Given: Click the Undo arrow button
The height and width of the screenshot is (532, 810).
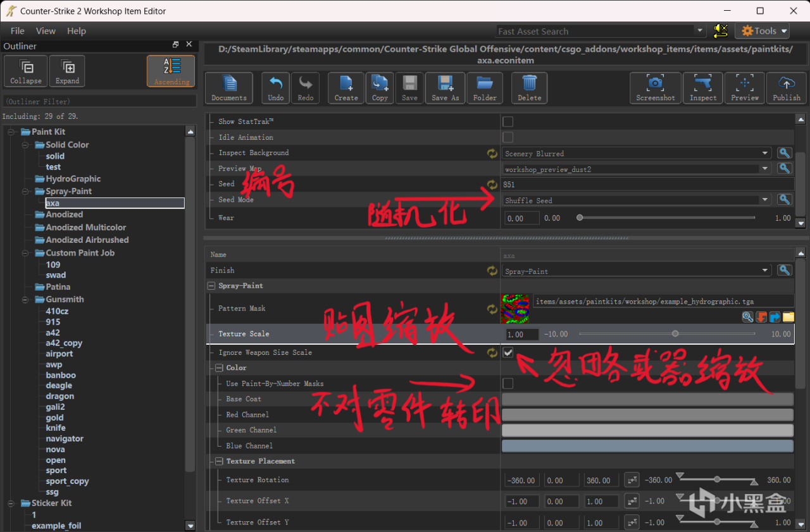Looking at the screenshot, I should pyautogui.click(x=276, y=88).
